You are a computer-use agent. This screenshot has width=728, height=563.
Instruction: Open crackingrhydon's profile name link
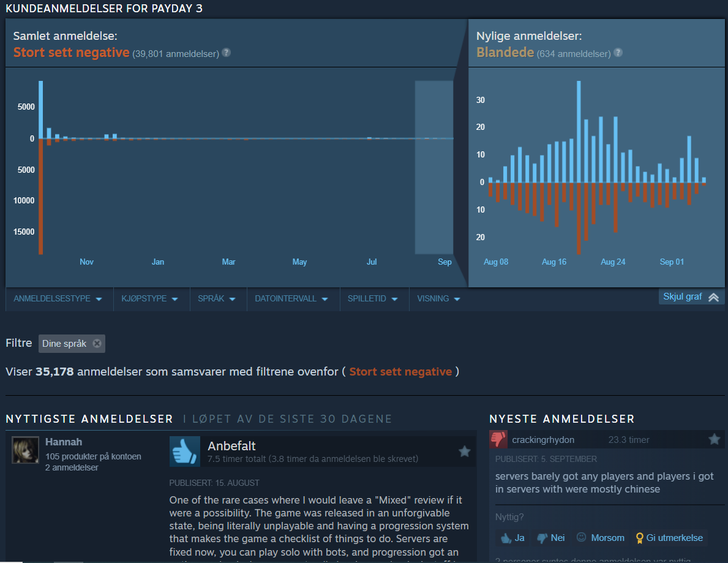point(542,439)
